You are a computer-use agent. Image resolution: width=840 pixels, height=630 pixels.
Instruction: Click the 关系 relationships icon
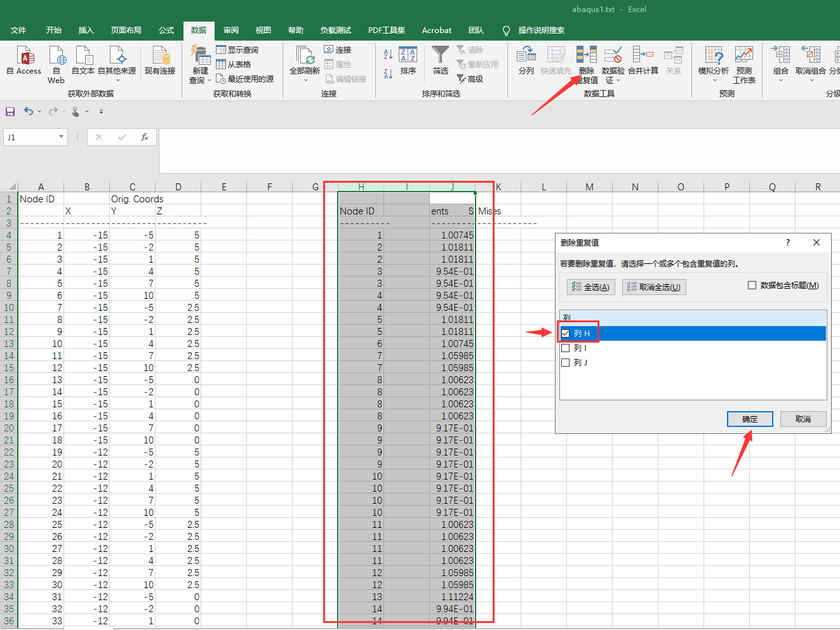[674, 61]
